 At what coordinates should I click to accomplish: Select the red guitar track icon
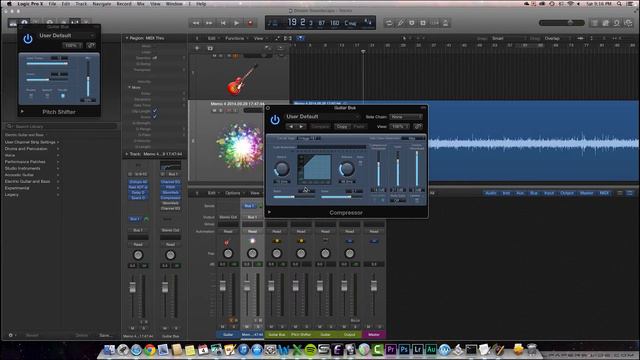242,80
